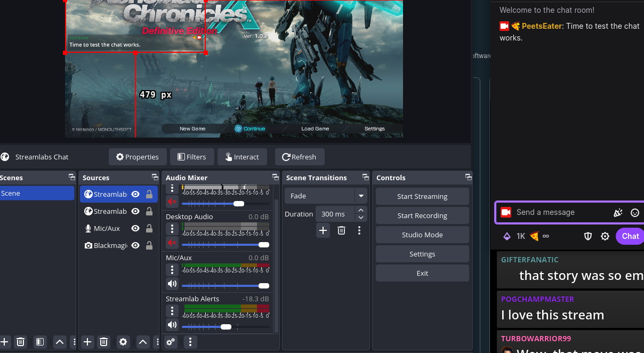The width and height of the screenshot is (644, 353).
Task: Click the red camera icon in the message box
Action: coord(506,212)
